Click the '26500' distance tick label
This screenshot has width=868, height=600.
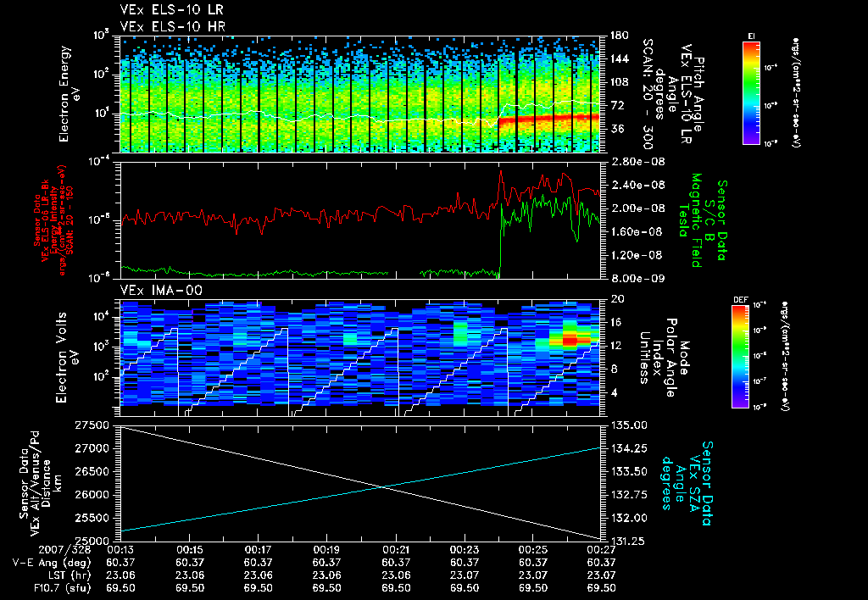click(92, 471)
